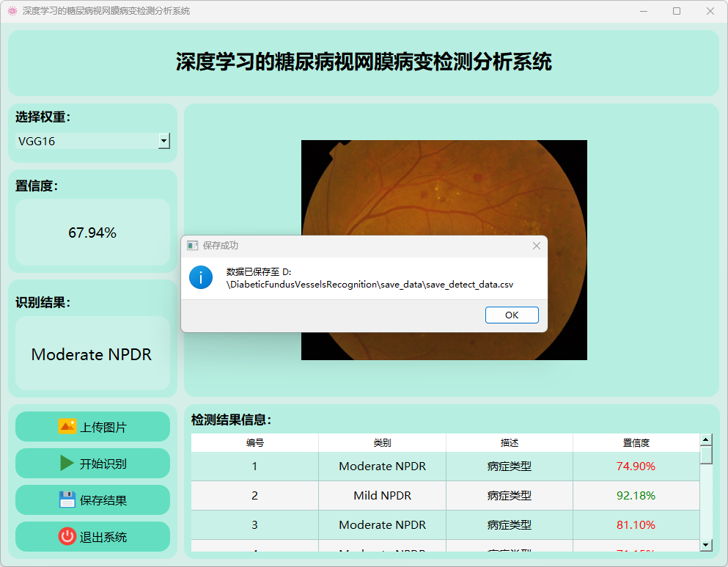Close the 保存成功 dialog with X

pyautogui.click(x=537, y=246)
